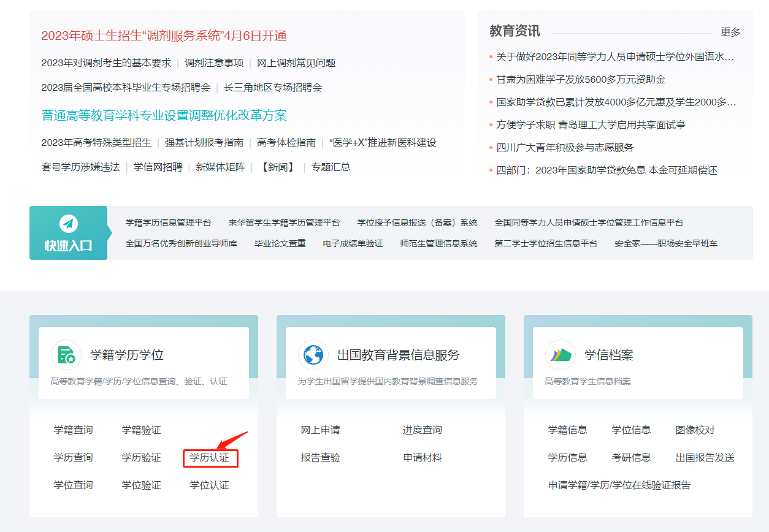The image size is (769, 532).
Task: Open 普通高等教育学科专业设置调整优化改革方案 headline
Action: point(164,115)
